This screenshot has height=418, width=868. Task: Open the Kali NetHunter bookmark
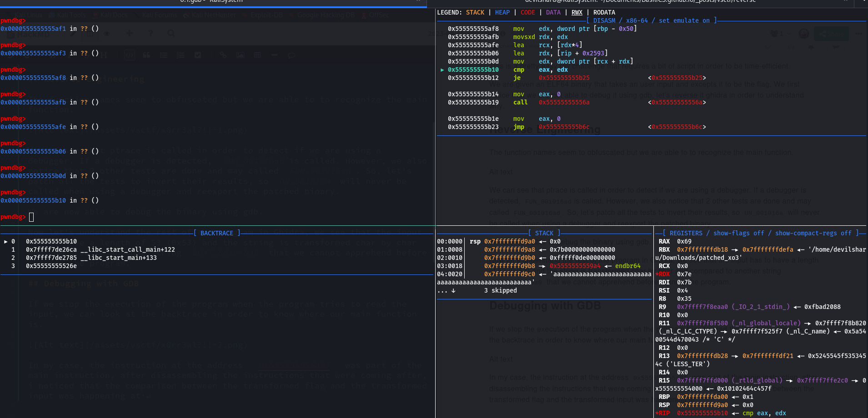210,15
